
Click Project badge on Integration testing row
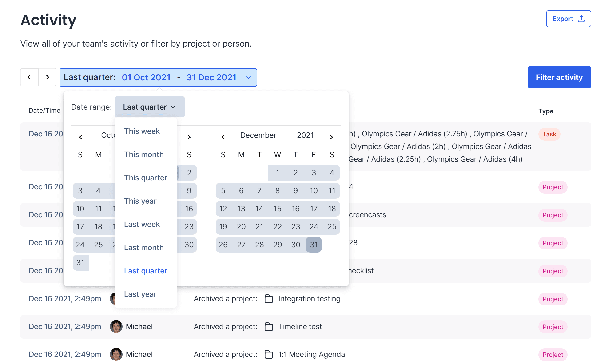coord(552,299)
